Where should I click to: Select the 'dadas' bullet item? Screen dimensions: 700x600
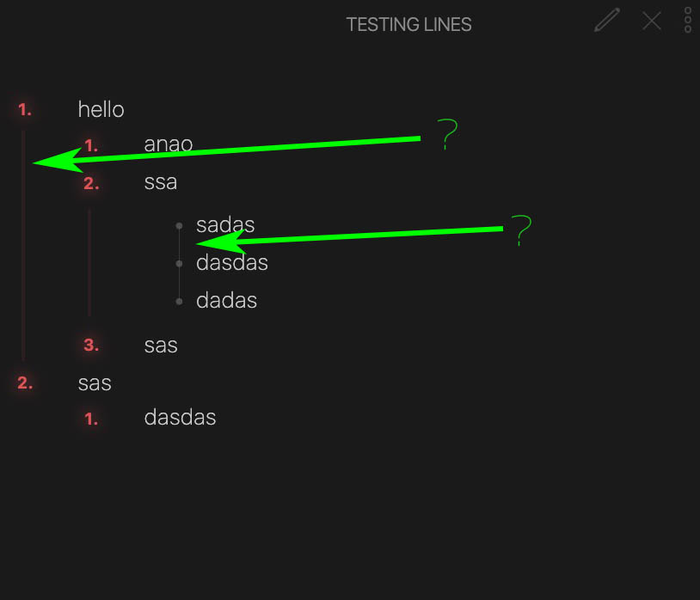point(226,300)
